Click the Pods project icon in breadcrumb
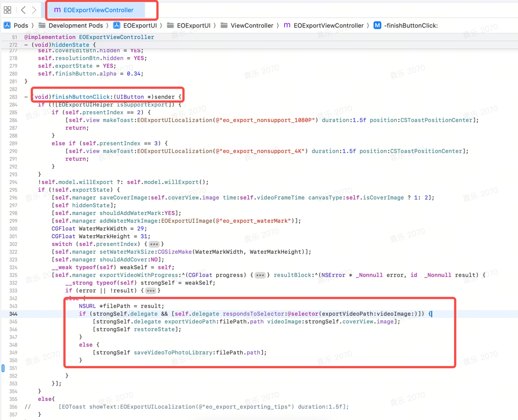Viewport: 518px width, 420px height. 7,25
